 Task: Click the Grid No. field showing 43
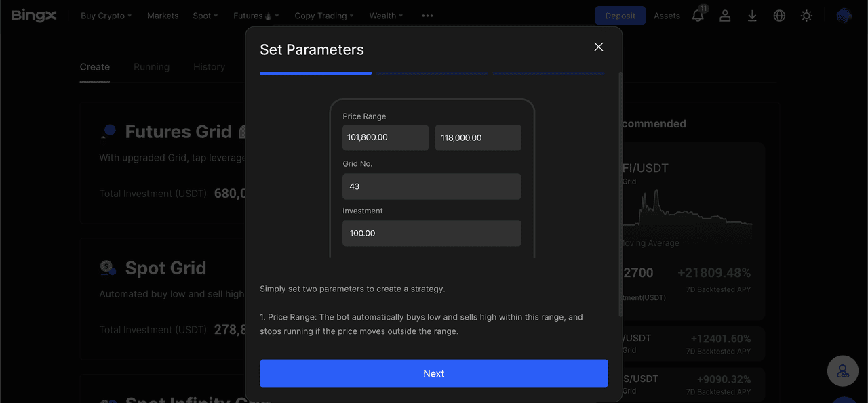pyautogui.click(x=431, y=186)
